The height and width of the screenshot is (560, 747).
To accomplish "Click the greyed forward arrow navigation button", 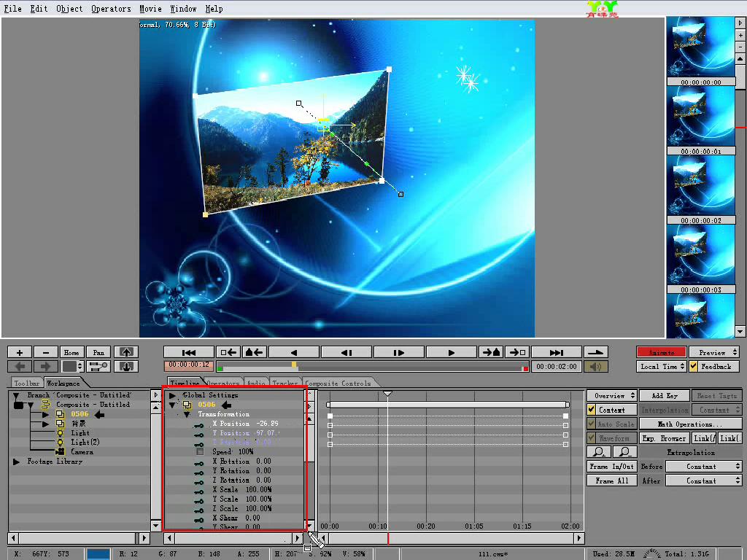I will (46, 366).
